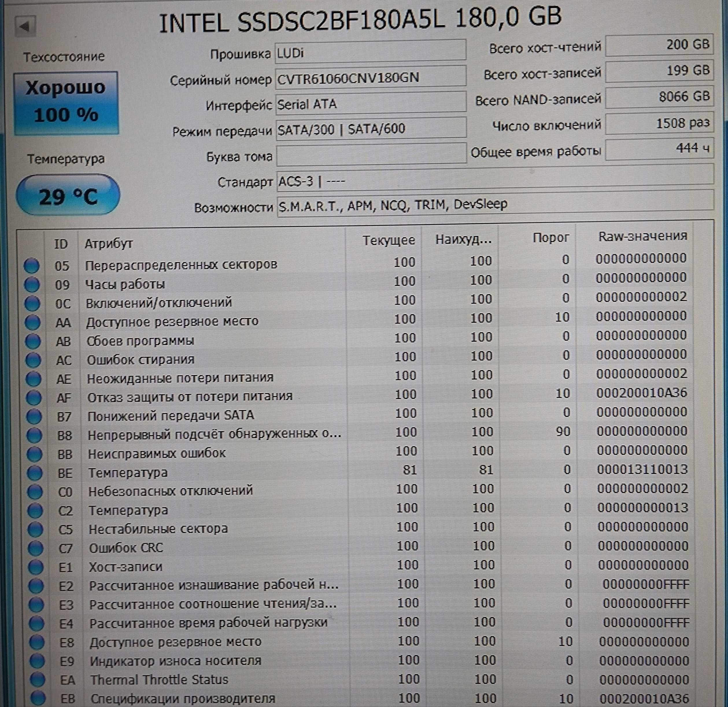Click the status circle for attribute AC
This screenshot has width=728, height=707.
[x=33, y=360]
